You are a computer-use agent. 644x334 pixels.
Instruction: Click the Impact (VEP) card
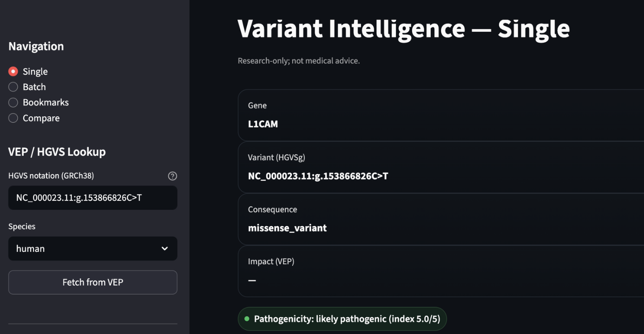point(440,271)
